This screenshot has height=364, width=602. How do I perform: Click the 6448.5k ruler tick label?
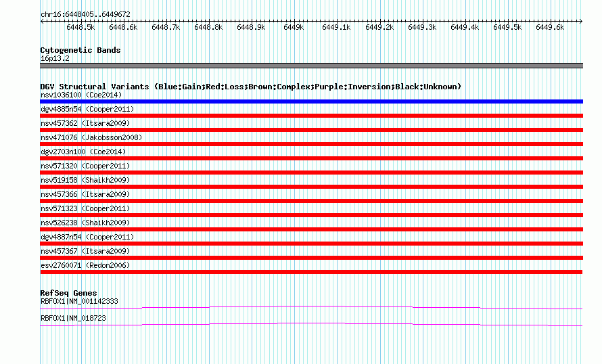tap(80, 28)
